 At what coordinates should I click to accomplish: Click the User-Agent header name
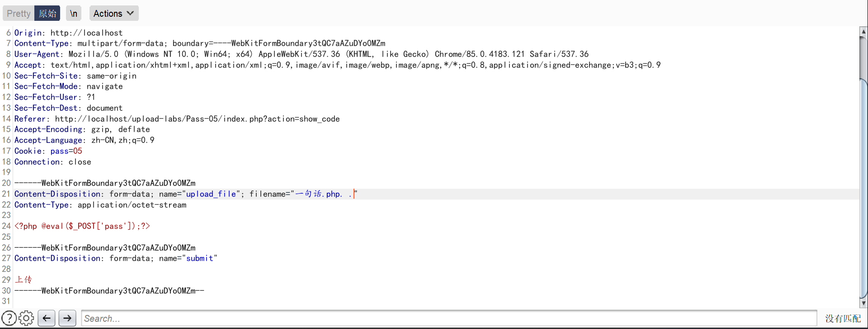(x=39, y=54)
